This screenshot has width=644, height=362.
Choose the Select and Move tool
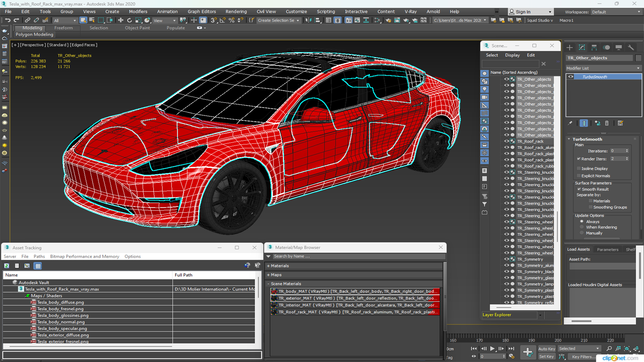point(121,20)
